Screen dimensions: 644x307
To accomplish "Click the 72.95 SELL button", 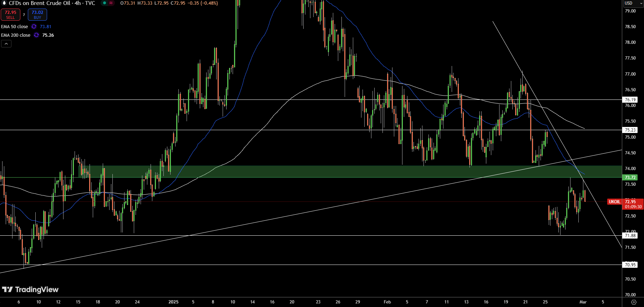I will coord(10,15).
